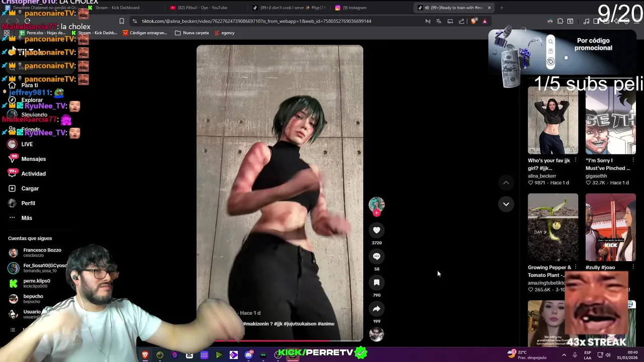This screenshot has width=644, height=362.
Task: Save video with bookmark icon showing 790
Action: [376, 282]
